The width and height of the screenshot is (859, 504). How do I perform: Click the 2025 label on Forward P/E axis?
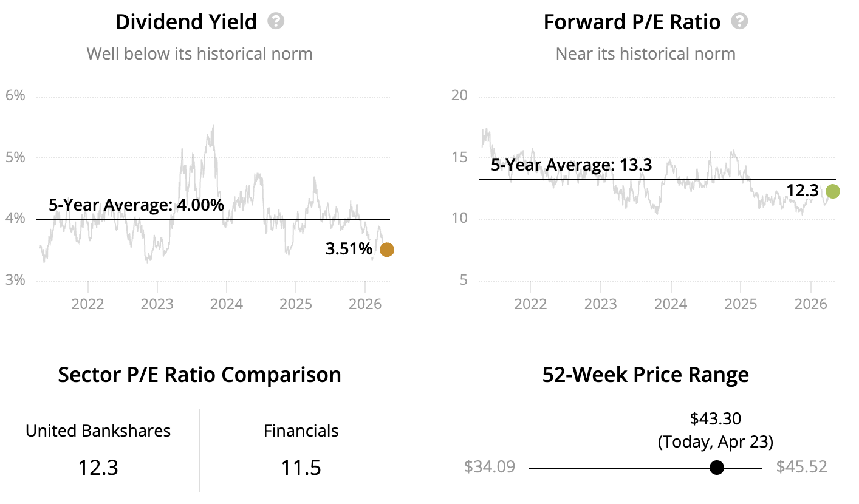pyautogui.click(x=741, y=303)
